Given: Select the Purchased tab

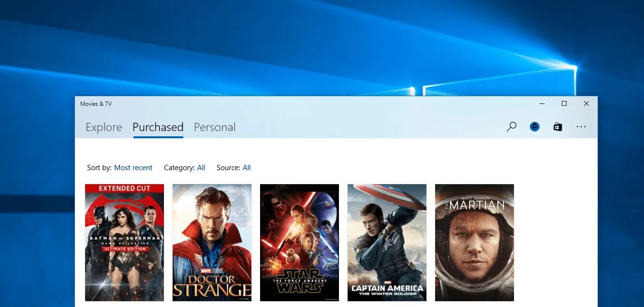Looking at the screenshot, I should [x=158, y=127].
